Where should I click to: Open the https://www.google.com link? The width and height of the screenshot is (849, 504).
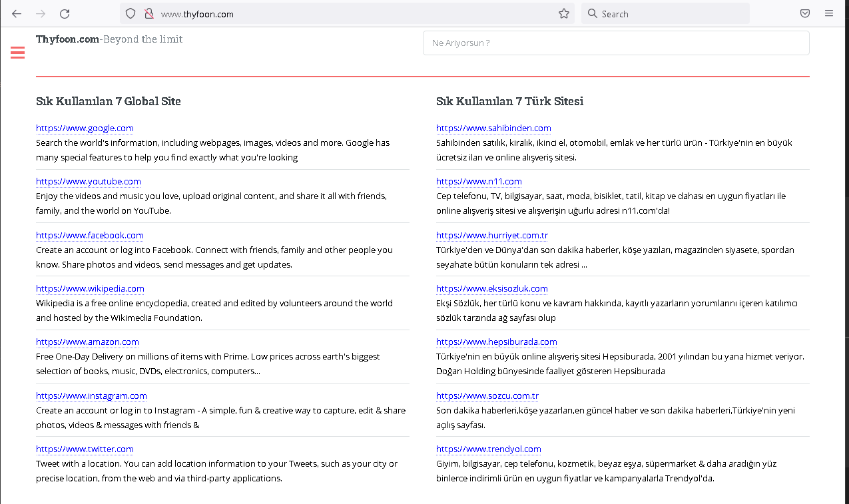[85, 128]
